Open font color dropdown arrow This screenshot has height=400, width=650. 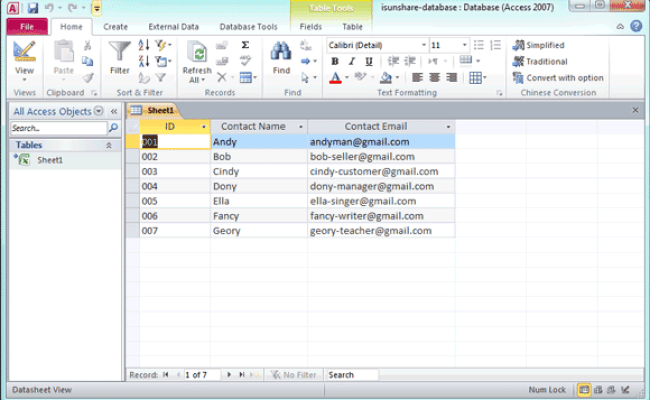pyautogui.click(x=347, y=78)
